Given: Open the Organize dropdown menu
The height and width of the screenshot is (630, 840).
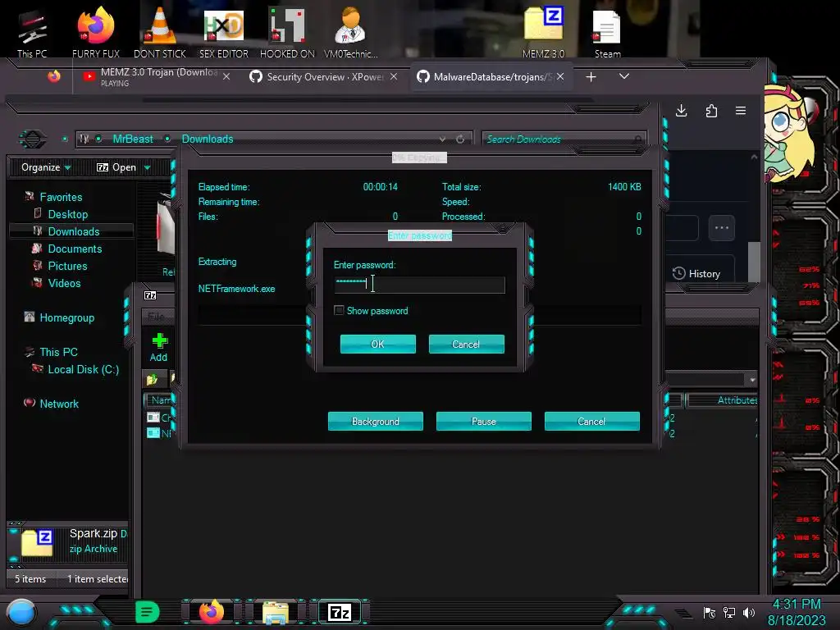Looking at the screenshot, I should (46, 167).
